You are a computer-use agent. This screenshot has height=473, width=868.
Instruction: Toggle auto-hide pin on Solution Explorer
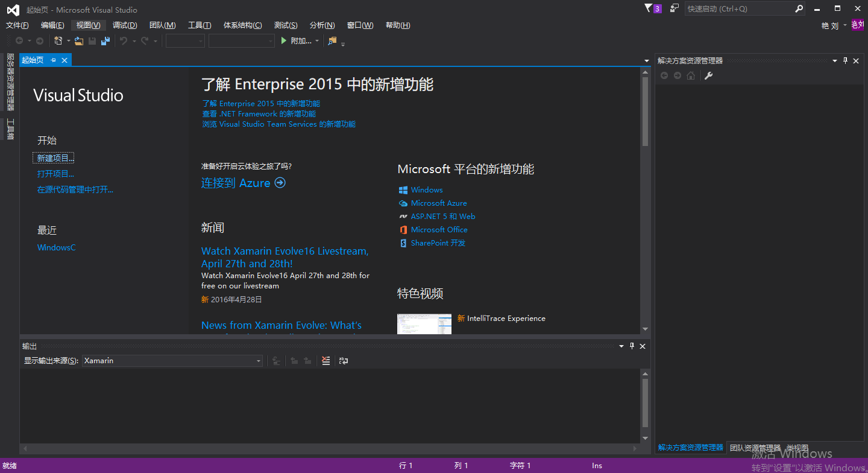(x=845, y=60)
